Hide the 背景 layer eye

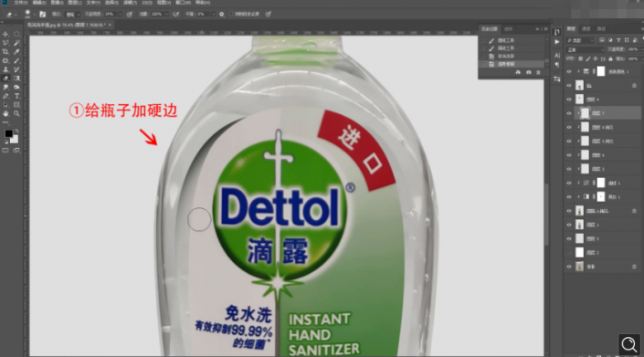(x=569, y=267)
